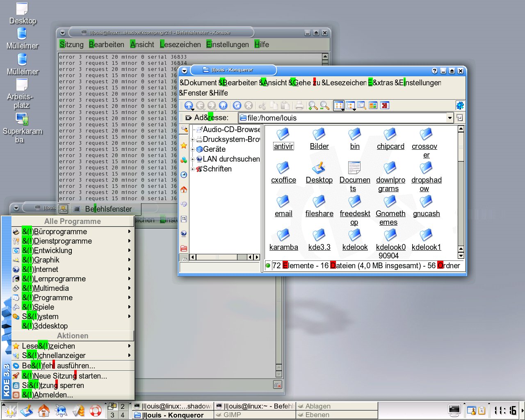Switch to virtual desktop 2 in pager
525x420 pixels.
(x=122, y=406)
